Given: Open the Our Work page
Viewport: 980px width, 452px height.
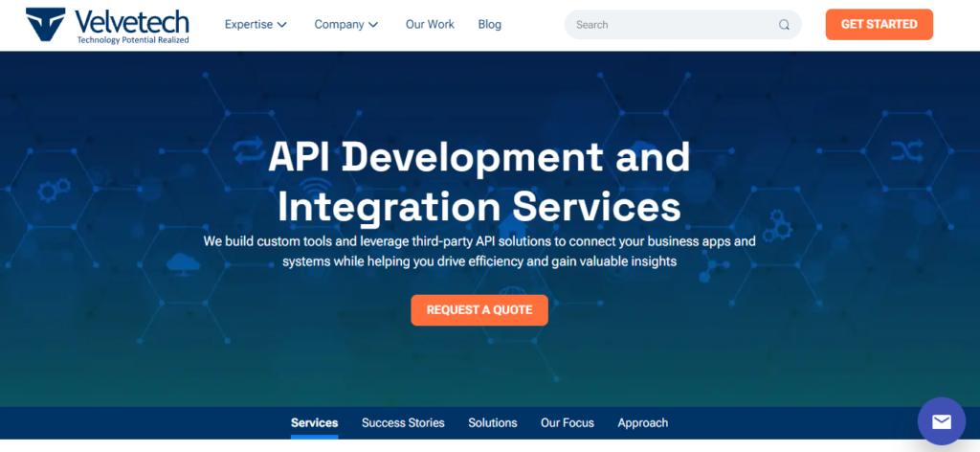Looking at the screenshot, I should 430,25.
